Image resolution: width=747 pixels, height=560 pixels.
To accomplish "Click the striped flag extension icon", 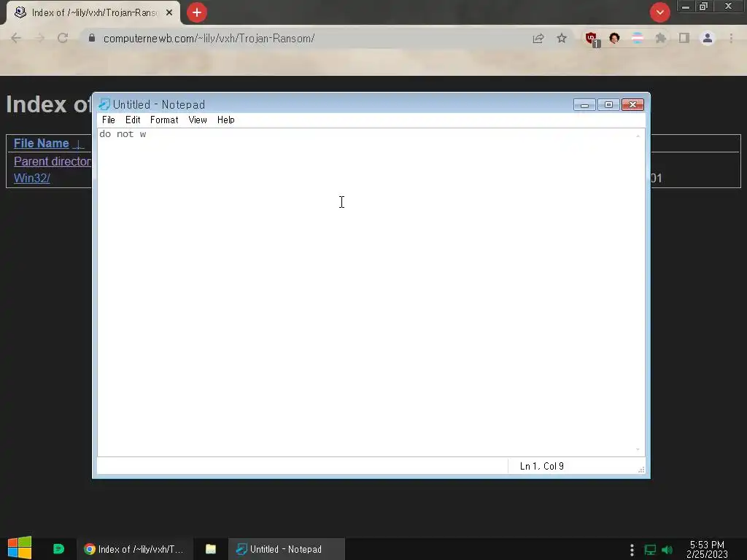I will click(x=638, y=38).
